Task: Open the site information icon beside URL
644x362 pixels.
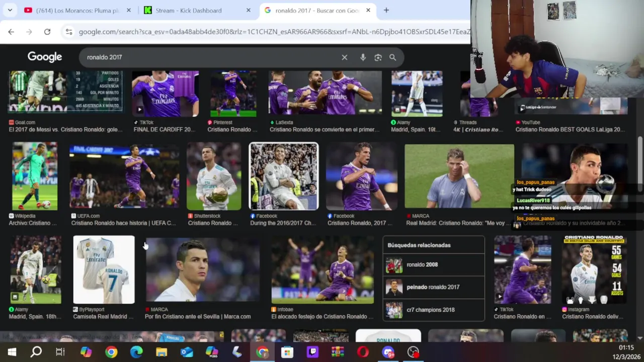Action: coord(69,32)
